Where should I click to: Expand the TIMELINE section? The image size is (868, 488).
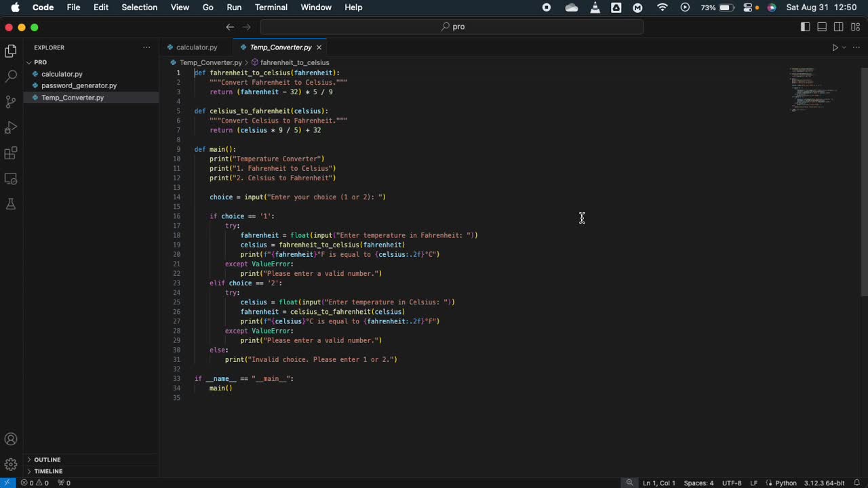tap(48, 471)
